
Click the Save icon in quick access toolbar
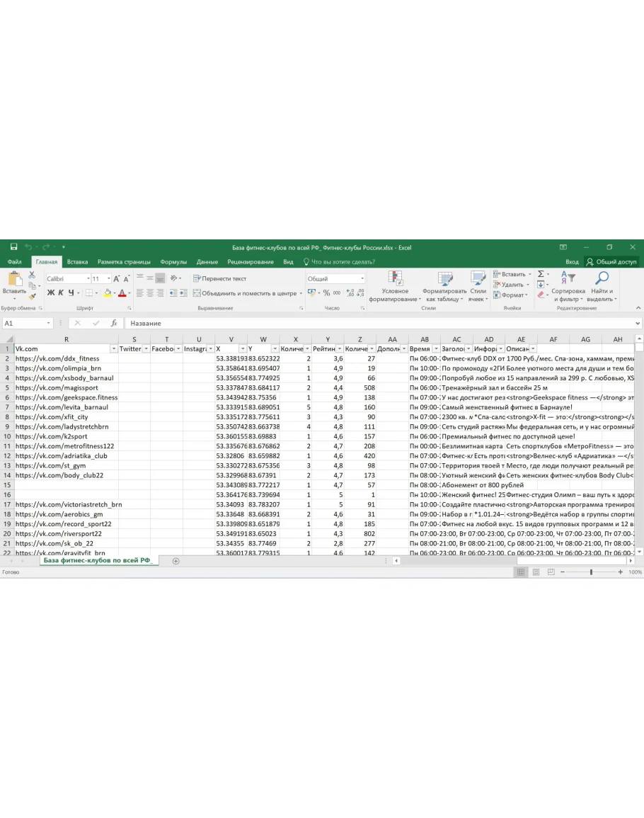pos(13,246)
